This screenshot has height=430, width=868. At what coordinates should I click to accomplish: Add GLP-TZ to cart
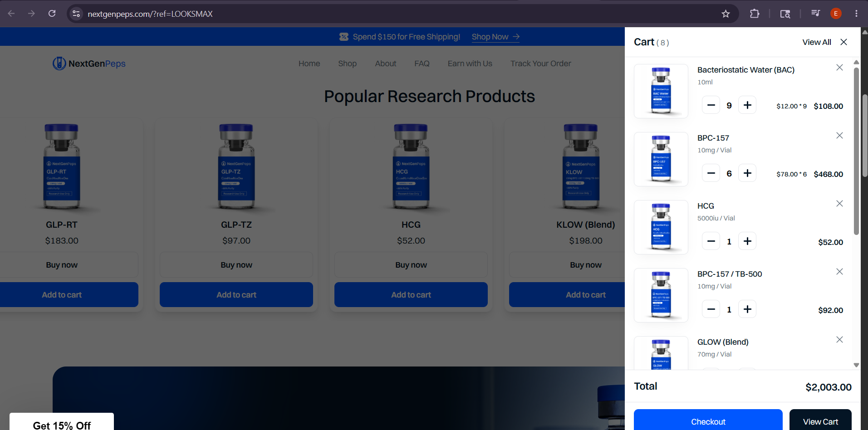point(236,295)
